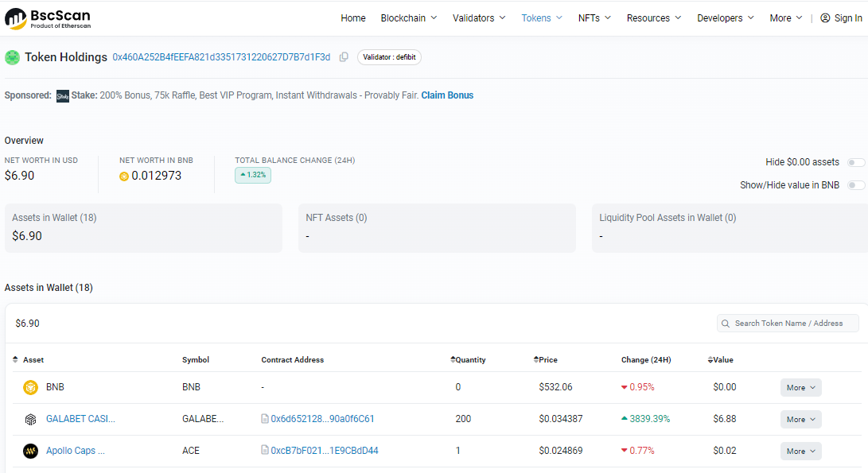
Task: Click the green token holdings avatar icon
Action: point(13,57)
